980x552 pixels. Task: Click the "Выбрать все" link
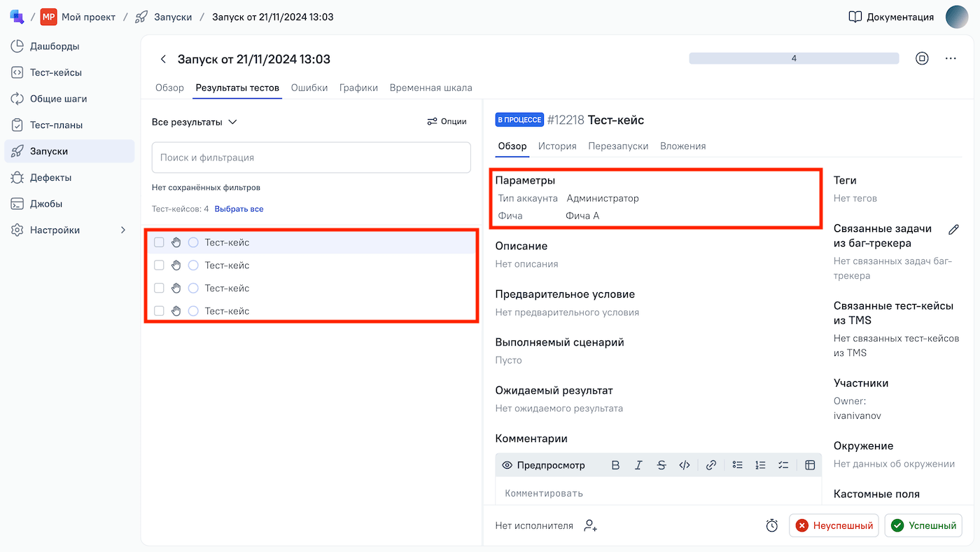tap(239, 209)
